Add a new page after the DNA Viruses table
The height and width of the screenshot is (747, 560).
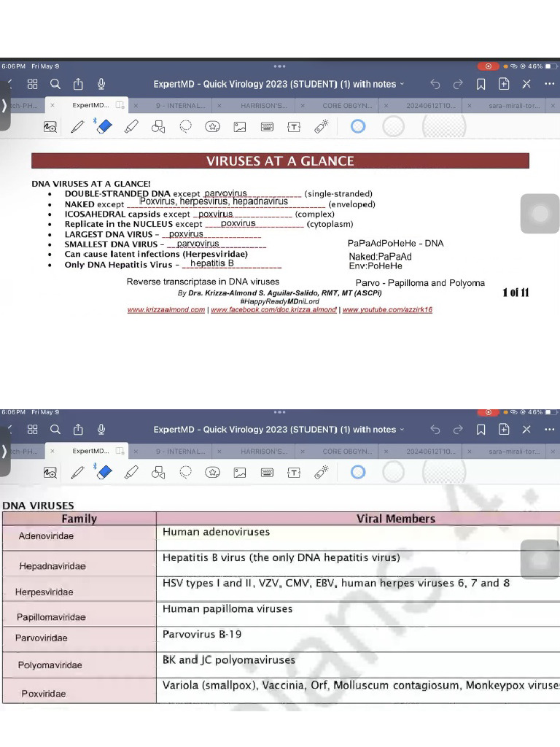click(504, 430)
